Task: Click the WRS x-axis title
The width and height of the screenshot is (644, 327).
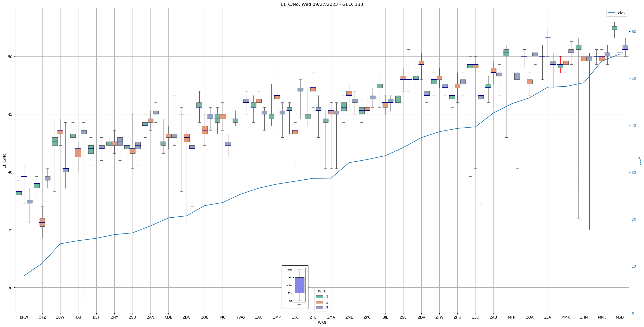Action: 322,323
